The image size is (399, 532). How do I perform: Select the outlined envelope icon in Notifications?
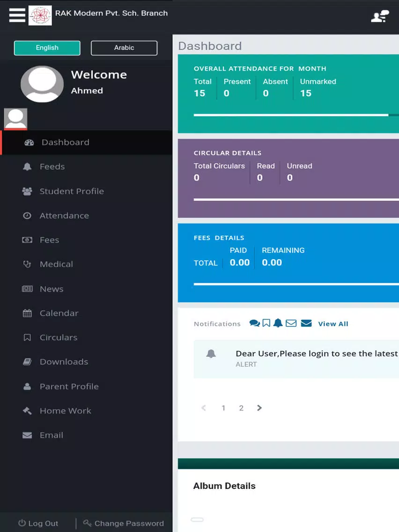291,323
